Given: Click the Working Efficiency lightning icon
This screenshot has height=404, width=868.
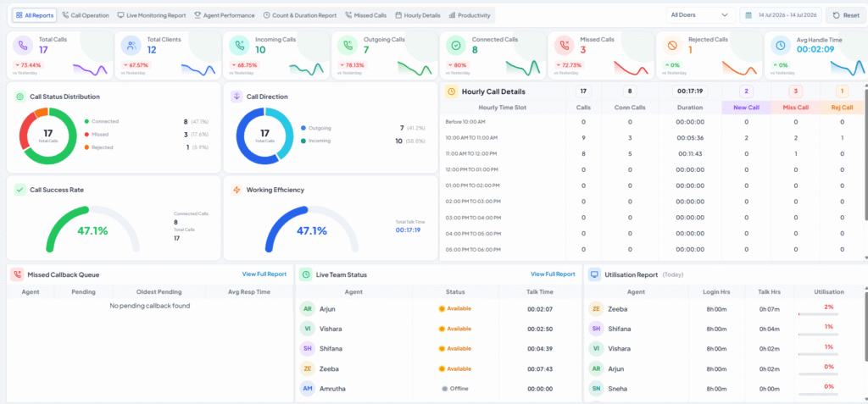Looking at the screenshot, I should click(236, 190).
